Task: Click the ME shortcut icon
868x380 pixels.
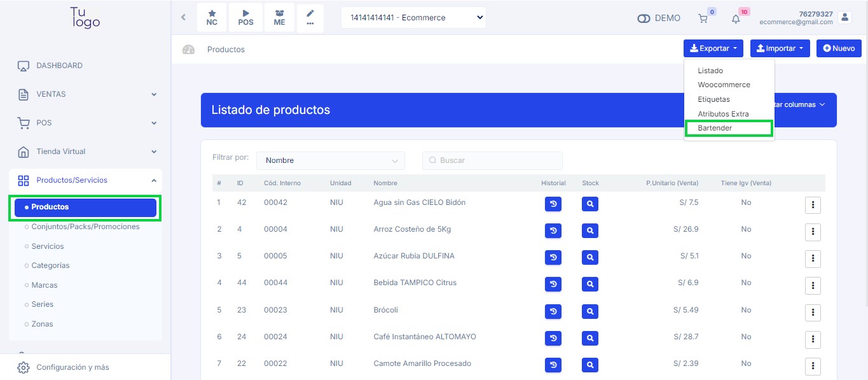Action: (x=279, y=18)
